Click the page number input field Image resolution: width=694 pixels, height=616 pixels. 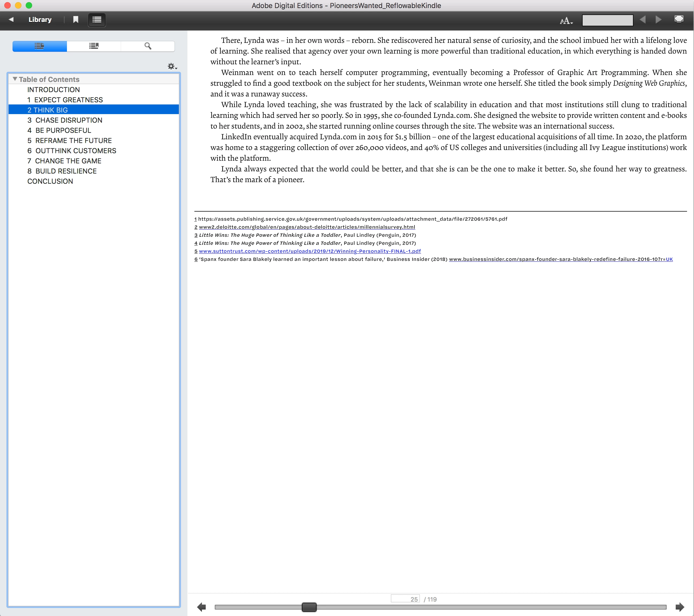point(405,599)
